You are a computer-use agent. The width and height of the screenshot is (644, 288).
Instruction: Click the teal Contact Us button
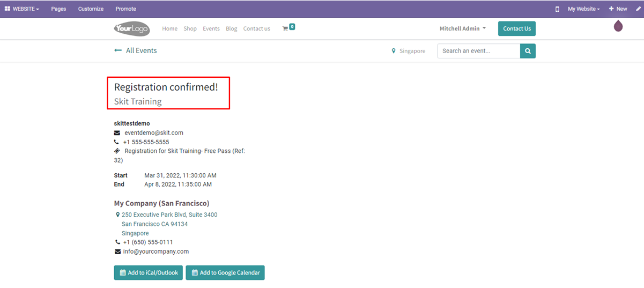point(516,29)
